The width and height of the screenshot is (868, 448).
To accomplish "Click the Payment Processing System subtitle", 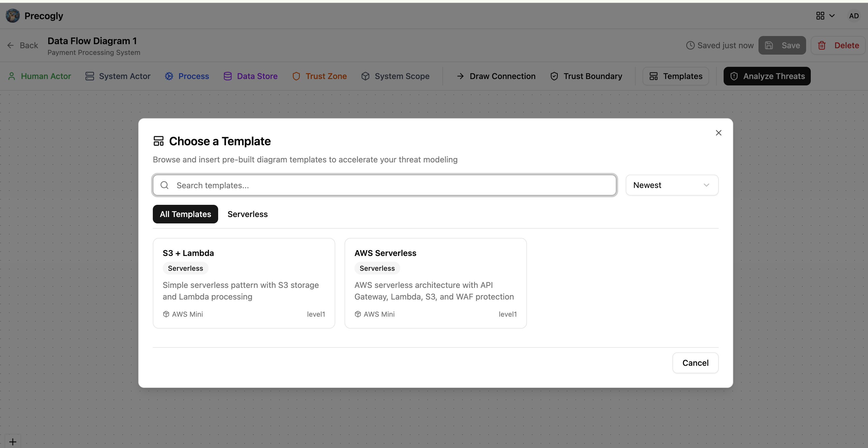I will [94, 53].
